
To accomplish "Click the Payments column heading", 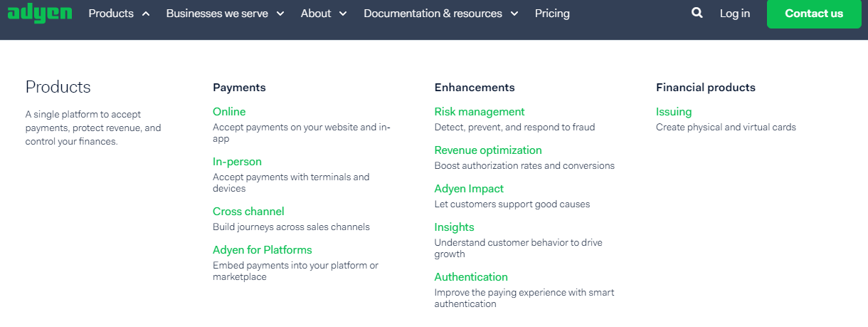I will coord(239,88).
